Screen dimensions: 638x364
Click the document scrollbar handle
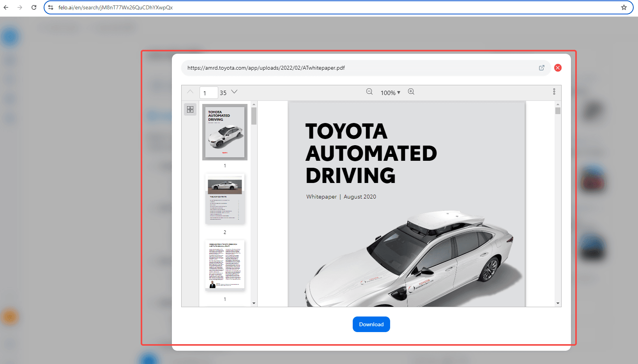pyautogui.click(x=558, y=111)
